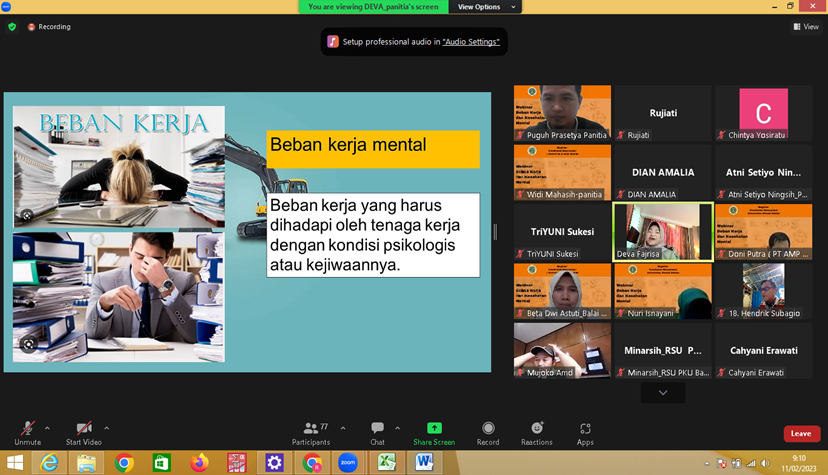Image resolution: width=828 pixels, height=475 pixels.
Task: Open the Chat panel
Action: pyautogui.click(x=377, y=430)
